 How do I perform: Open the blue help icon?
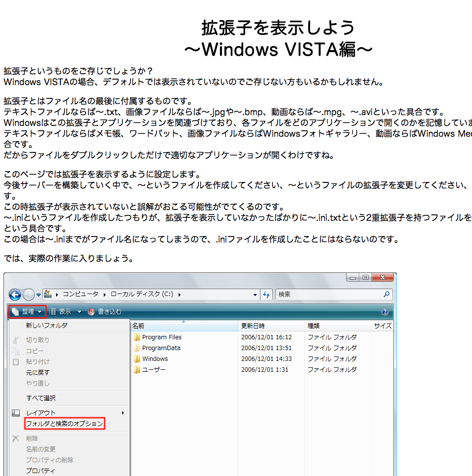(384, 312)
